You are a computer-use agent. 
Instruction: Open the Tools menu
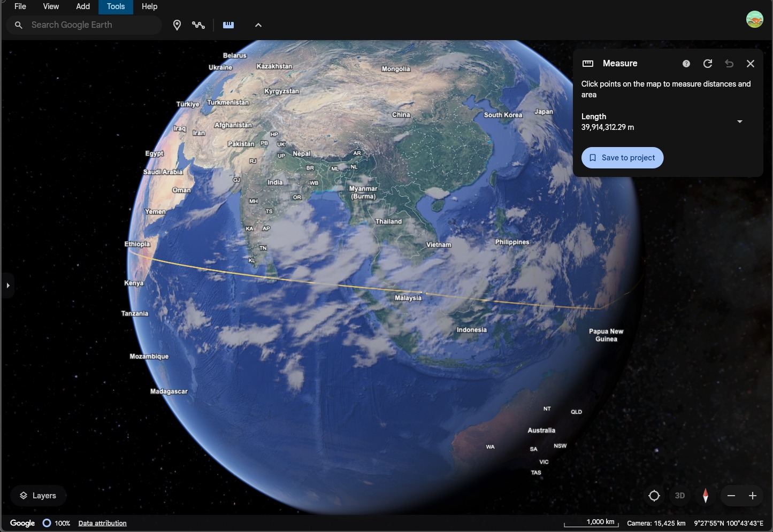tap(116, 6)
